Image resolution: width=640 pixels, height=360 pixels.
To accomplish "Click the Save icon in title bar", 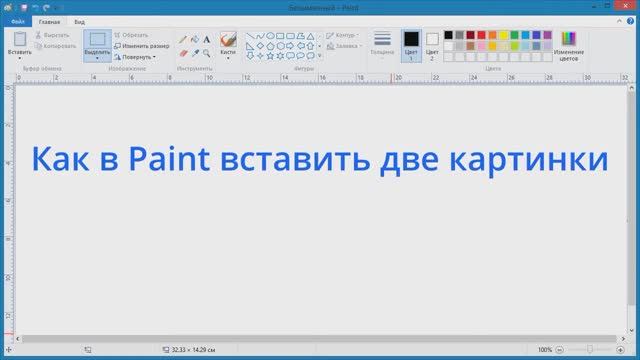I will (24, 8).
